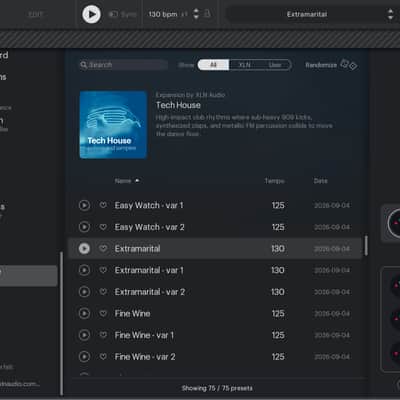Click tempo 125 of Easy Watch - var 1
This screenshot has width=400, height=400.
point(278,205)
